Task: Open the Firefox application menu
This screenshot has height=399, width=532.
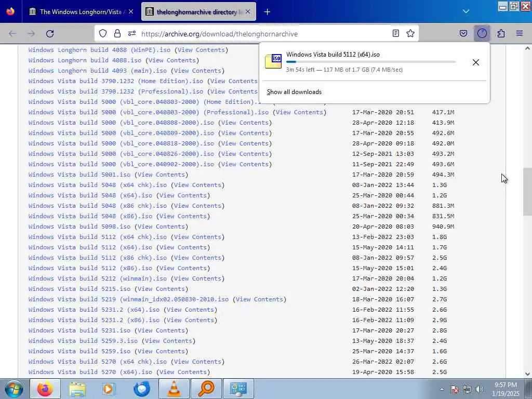Action: (x=520, y=33)
